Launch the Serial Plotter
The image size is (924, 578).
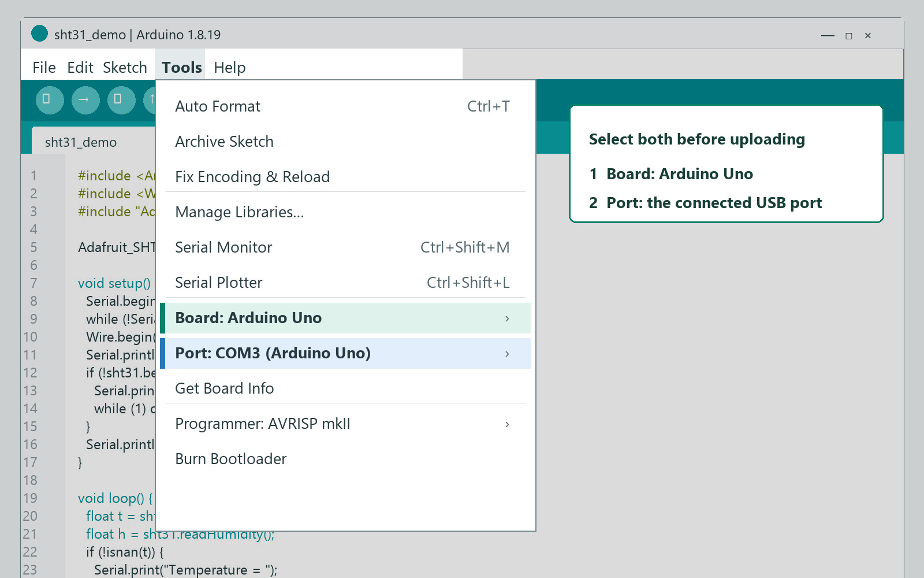click(x=345, y=283)
